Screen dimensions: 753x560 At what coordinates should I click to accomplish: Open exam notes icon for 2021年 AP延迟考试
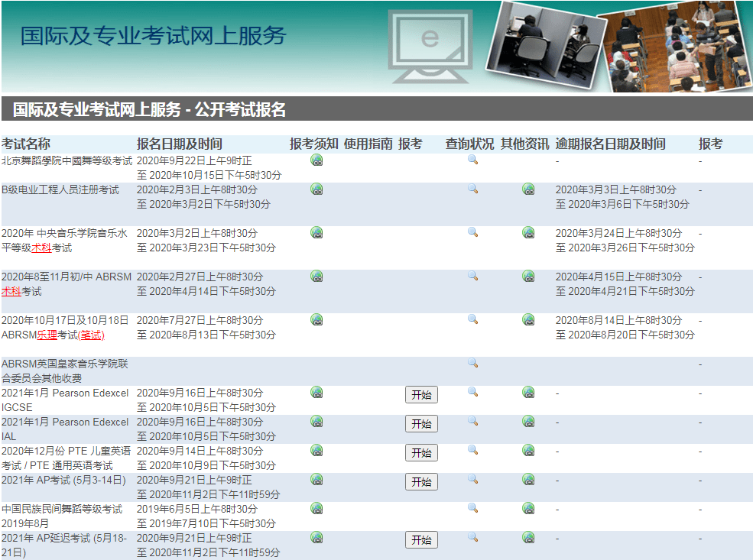[316, 537]
